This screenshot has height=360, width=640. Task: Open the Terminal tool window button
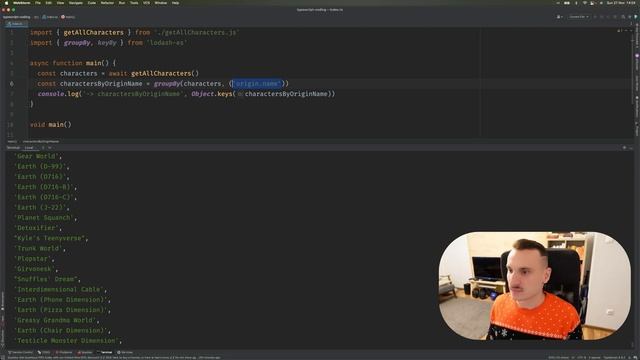point(104,352)
